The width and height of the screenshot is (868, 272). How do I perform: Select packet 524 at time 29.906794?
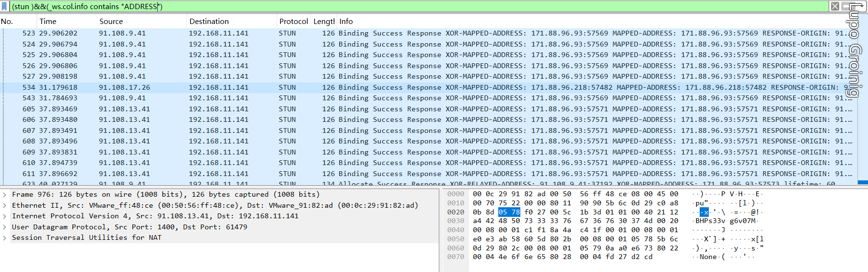429,44
